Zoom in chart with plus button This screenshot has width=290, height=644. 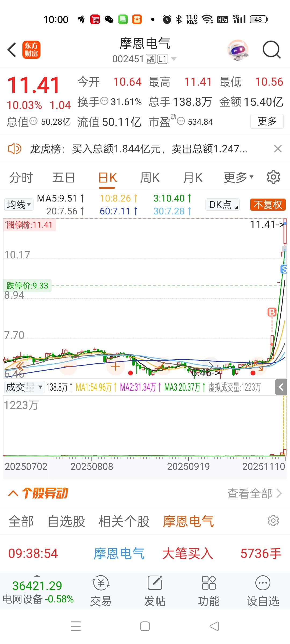tap(115, 366)
